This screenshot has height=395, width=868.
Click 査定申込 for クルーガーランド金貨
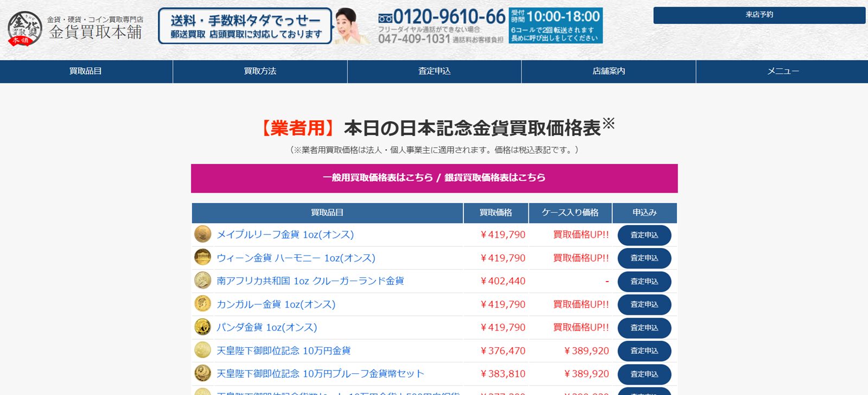(x=644, y=282)
